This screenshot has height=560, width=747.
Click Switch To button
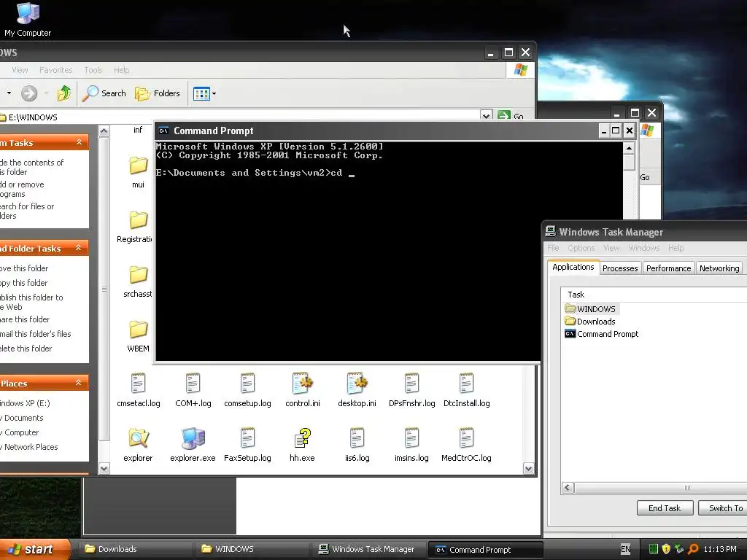(x=724, y=508)
